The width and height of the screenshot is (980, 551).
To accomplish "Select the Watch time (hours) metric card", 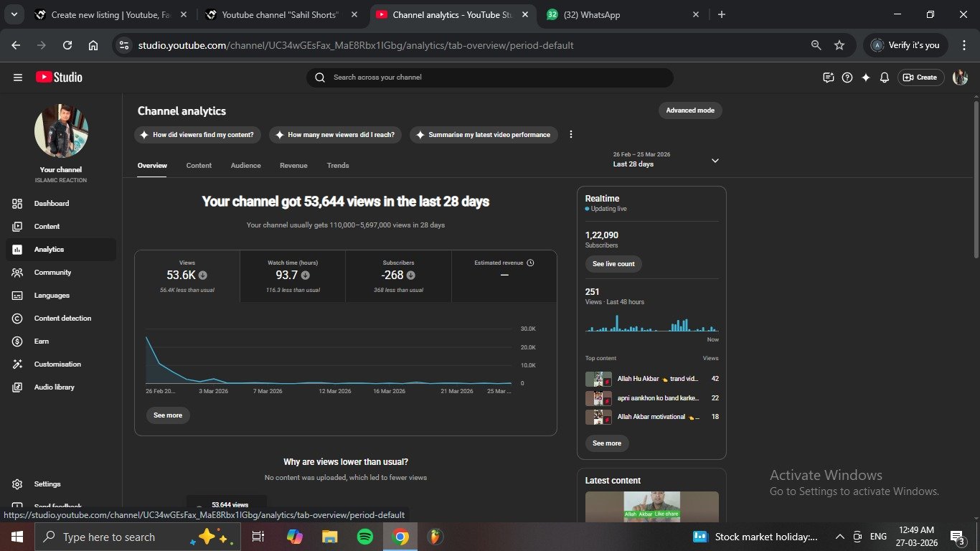I will (x=293, y=275).
